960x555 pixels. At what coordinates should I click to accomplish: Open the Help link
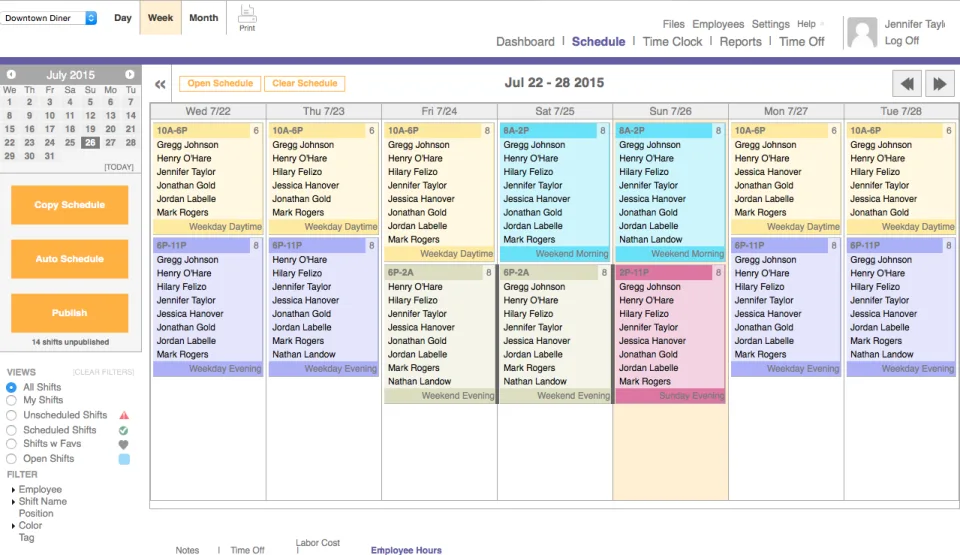pos(806,24)
